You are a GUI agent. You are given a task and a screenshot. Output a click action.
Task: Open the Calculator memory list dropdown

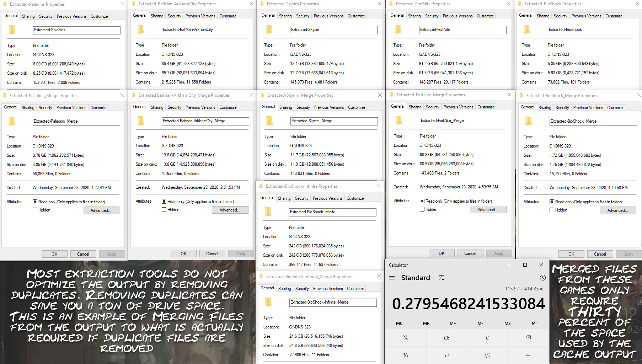click(534, 323)
